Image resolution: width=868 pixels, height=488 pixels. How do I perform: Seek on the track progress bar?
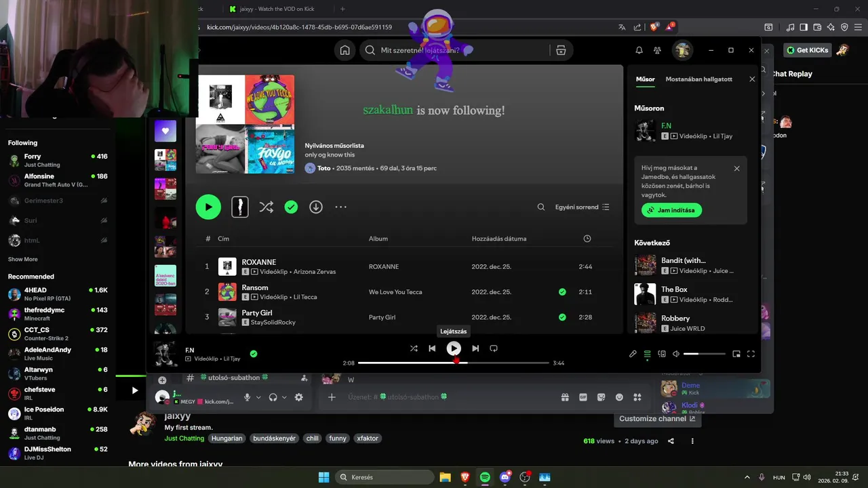pyautogui.click(x=454, y=363)
